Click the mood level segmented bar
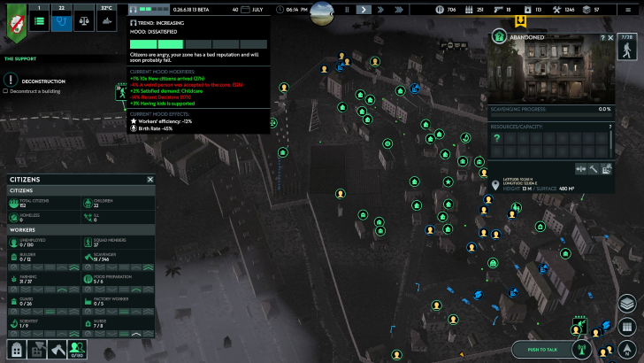The width and height of the screenshot is (644, 363). 198,44
